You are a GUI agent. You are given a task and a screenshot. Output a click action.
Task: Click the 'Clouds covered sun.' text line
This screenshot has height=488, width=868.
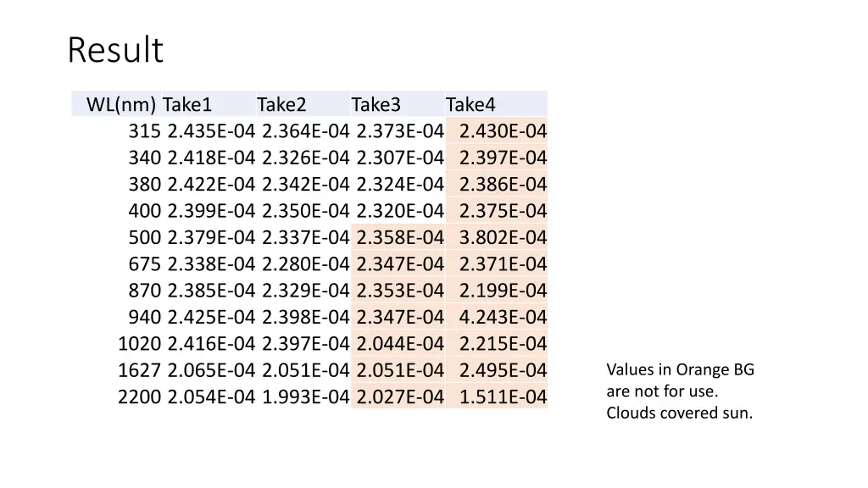679,413
